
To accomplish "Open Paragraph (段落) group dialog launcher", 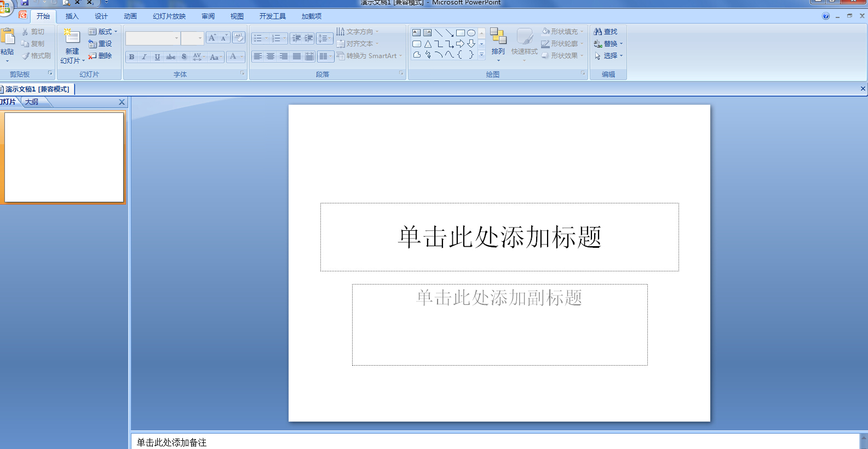I will click(401, 73).
